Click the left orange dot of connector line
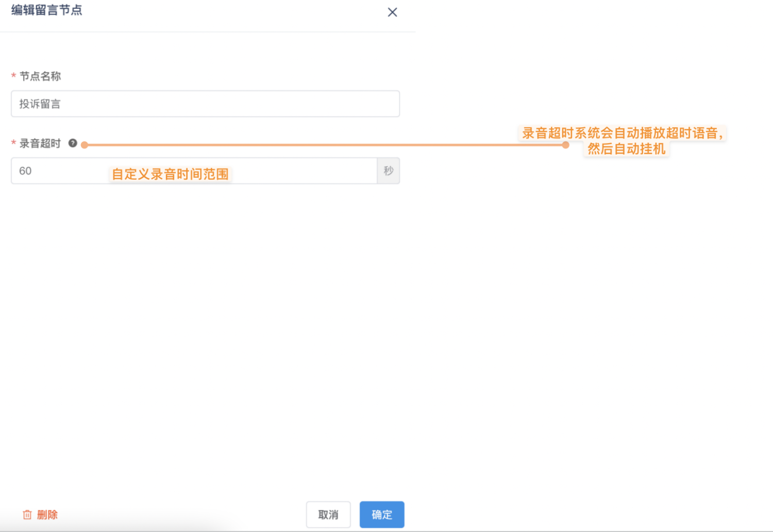The image size is (773, 532). [85, 145]
